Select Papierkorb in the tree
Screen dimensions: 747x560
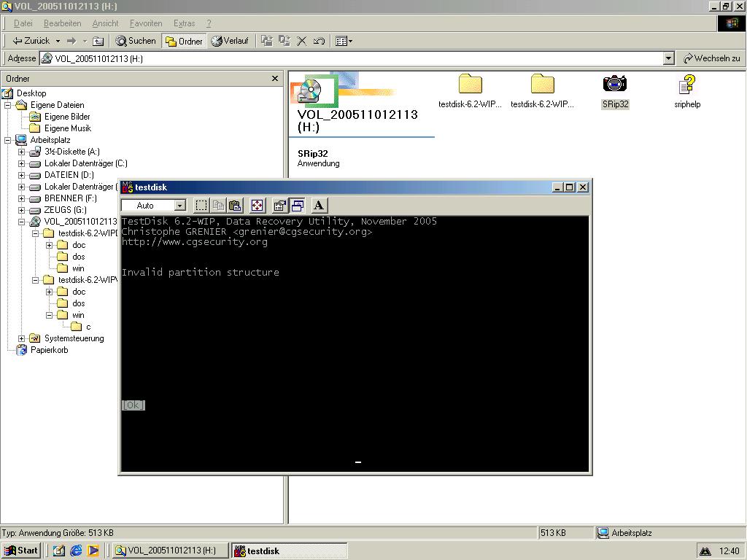[49, 350]
